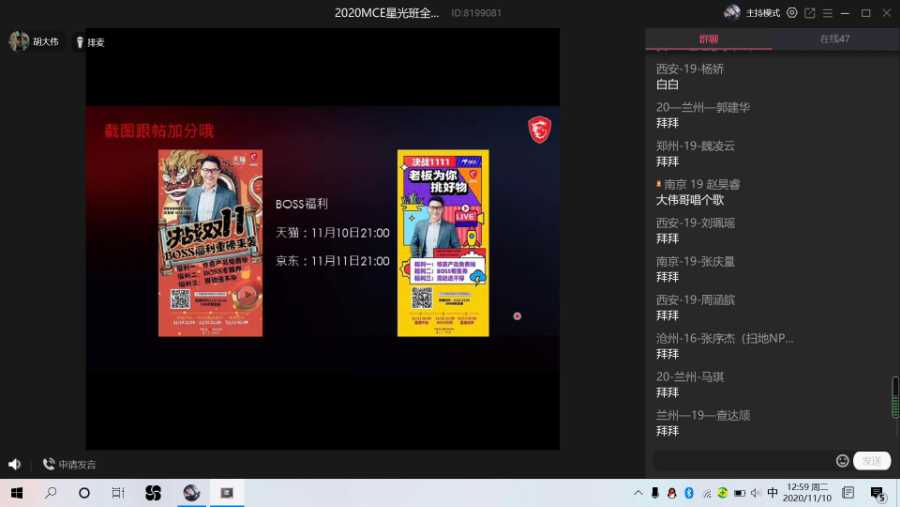Click the MSI shield logo on slide
This screenshot has height=507, width=900.
540,129
